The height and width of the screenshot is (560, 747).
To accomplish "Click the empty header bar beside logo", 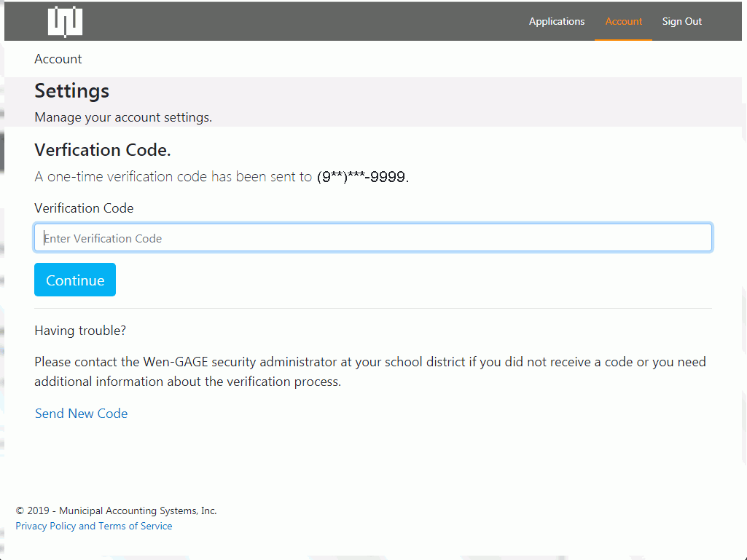I will pyautogui.click(x=292, y=21).
